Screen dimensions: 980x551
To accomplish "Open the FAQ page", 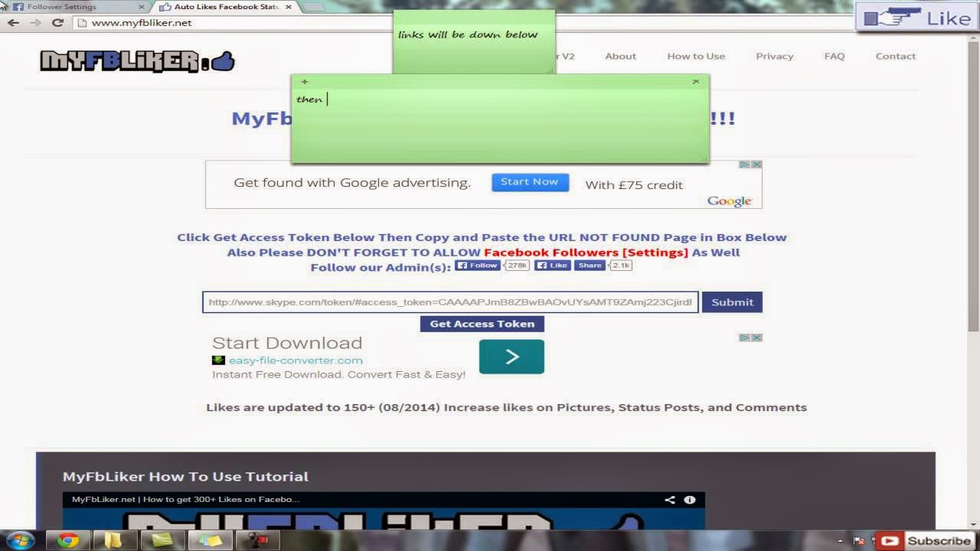I will (835, 56).
